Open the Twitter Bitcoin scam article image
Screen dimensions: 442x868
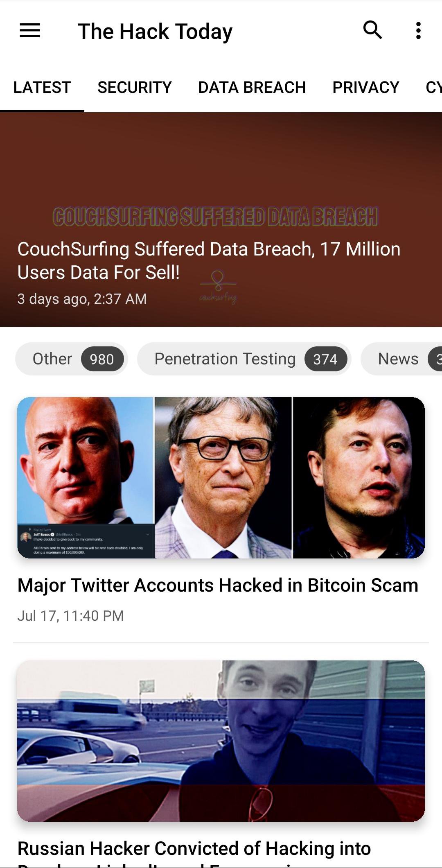click(221, 477)
